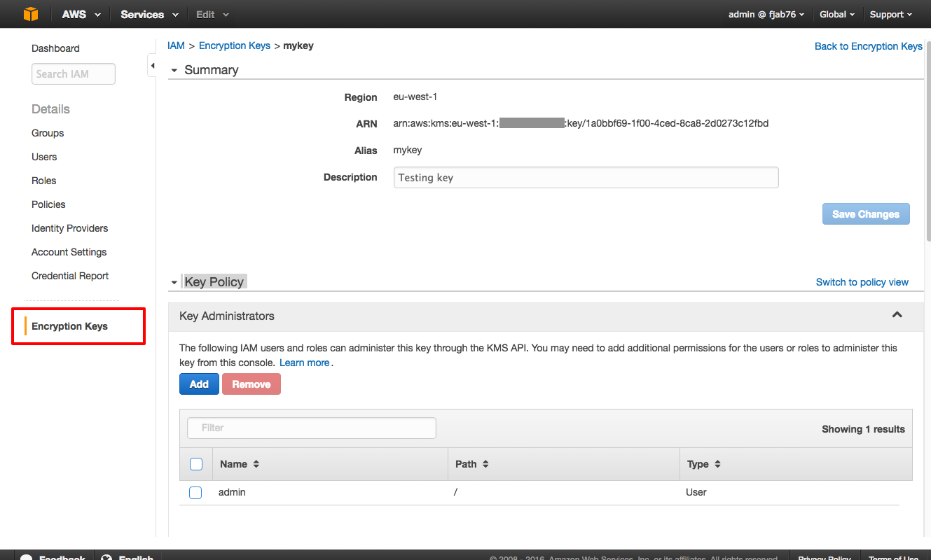Viewport: 931px width, 560px height.
Task: Sort table by Name column arrows
Action: click(x=256, y=464)
